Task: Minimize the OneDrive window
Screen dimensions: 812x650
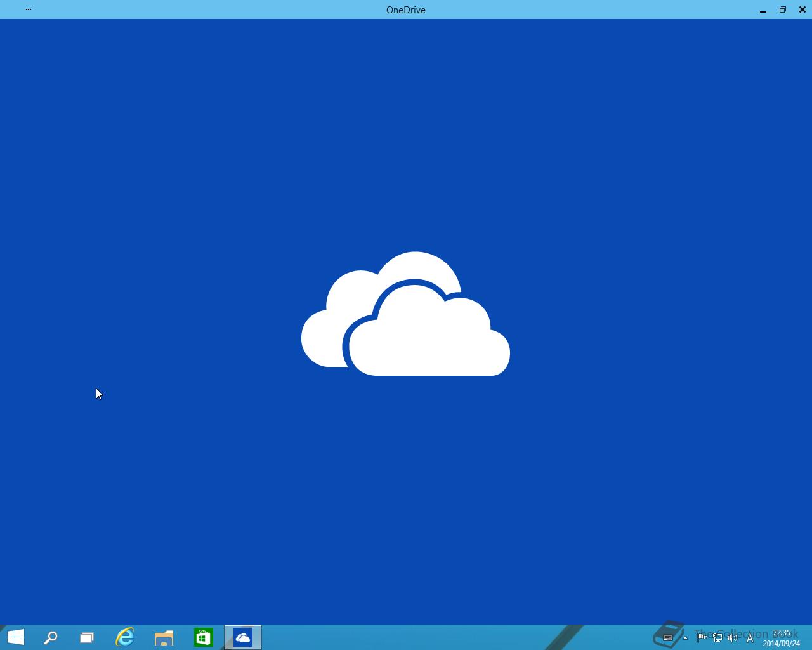Action: (x=763, y=10)
